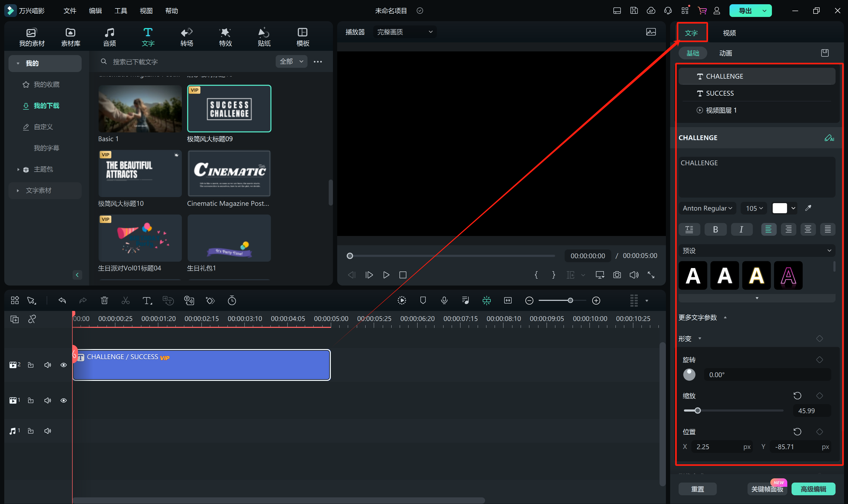The height and width of the screenshot is (504, 848).
Task: Switch to the 动画 animation tab
Action: [x=725, y=53]
